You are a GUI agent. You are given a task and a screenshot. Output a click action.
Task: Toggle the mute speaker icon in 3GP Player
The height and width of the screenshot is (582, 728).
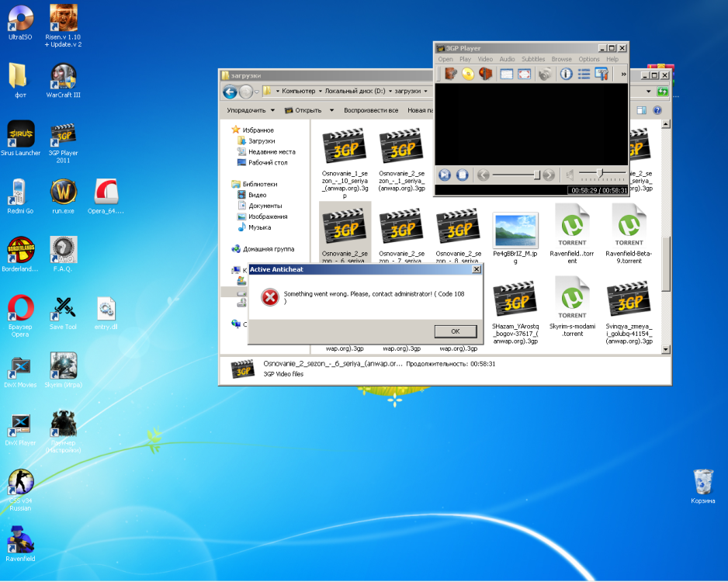570,175
